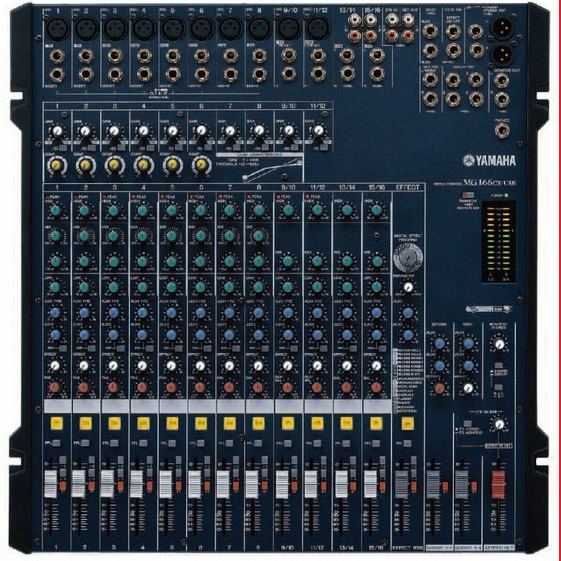This screenshot has width=561, height=561.
Task: Click the top STEREO OUT XLR connector
Action: click(x=503, y=28)
